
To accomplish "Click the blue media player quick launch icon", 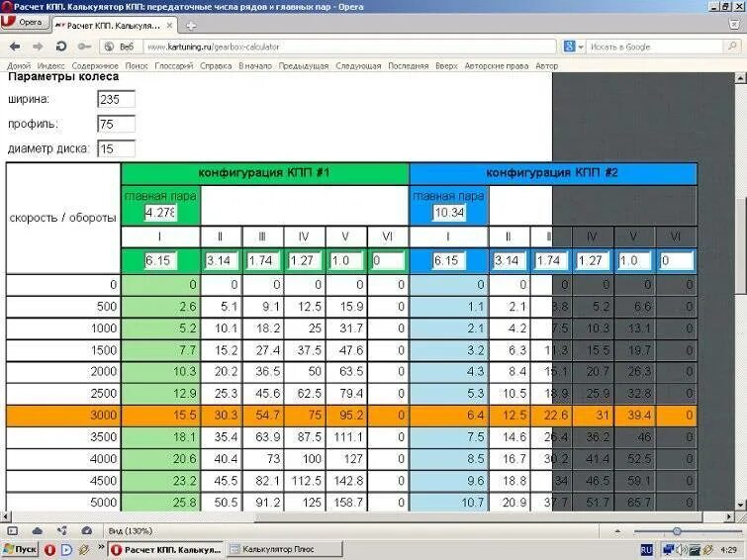I will 66,550.
